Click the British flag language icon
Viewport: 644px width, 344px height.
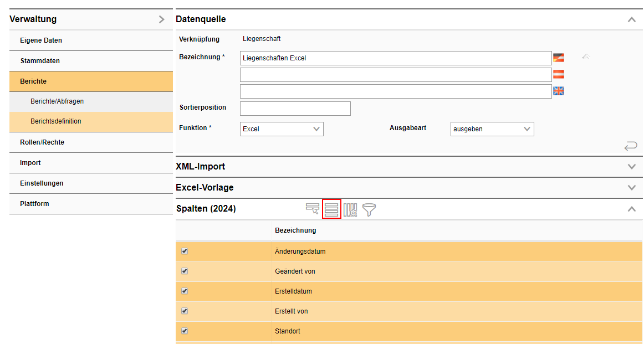tap(559, 91)
